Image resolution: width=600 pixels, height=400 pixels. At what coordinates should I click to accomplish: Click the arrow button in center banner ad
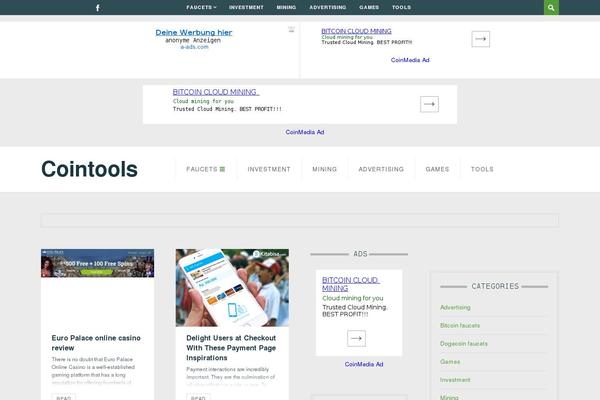(429, 104)
